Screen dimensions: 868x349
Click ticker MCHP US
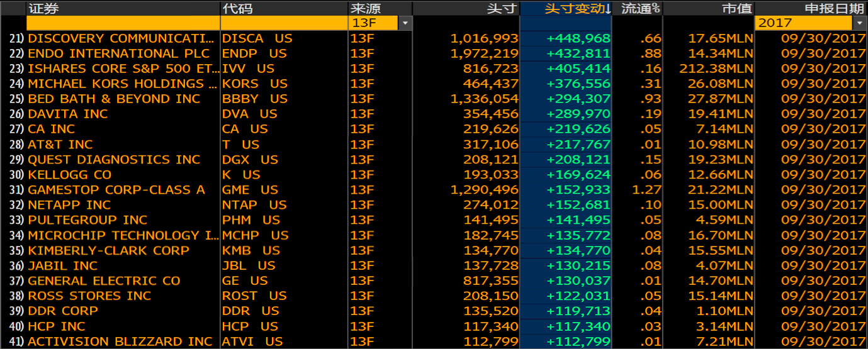coord(256,235)
